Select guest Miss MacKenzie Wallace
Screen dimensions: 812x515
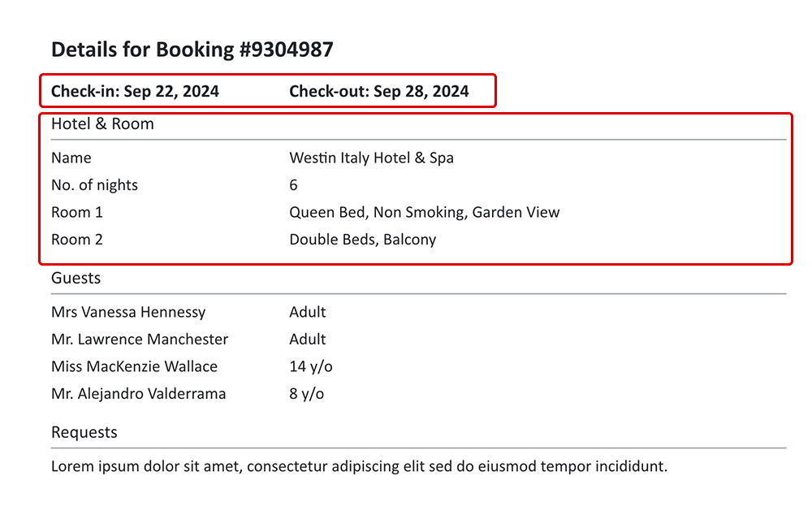point(134,366)
